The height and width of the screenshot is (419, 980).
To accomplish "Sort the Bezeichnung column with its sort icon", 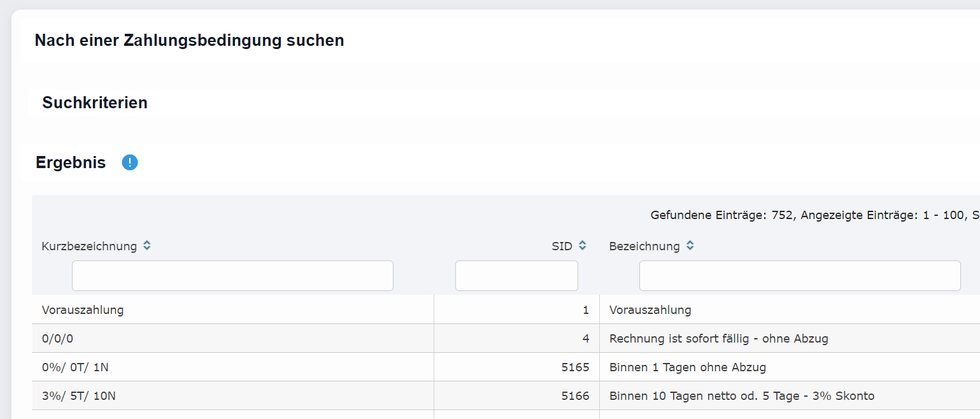I will point(690,245).
